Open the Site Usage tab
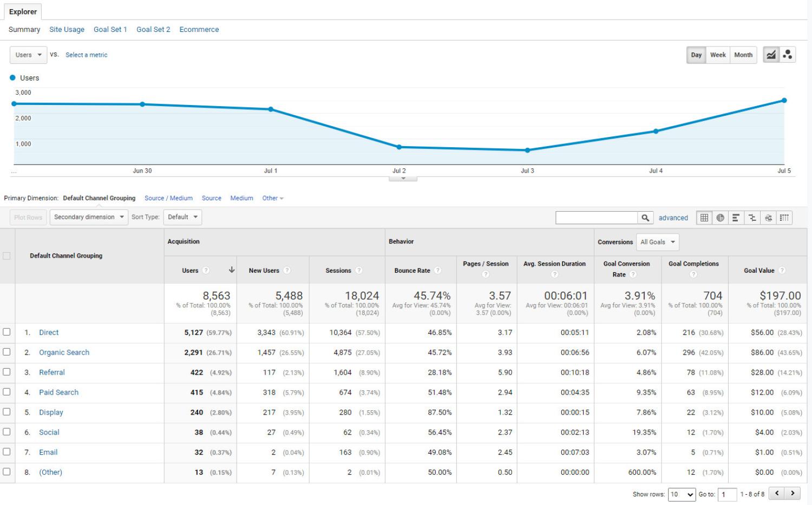The image size is (812, 505). 67,29
